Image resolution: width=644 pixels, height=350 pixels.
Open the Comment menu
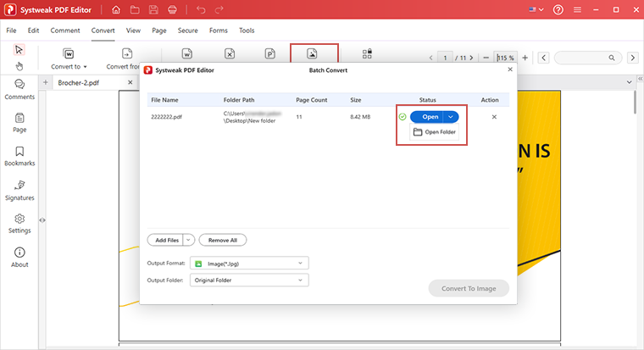pyautogui.click(x=65, y=31)
